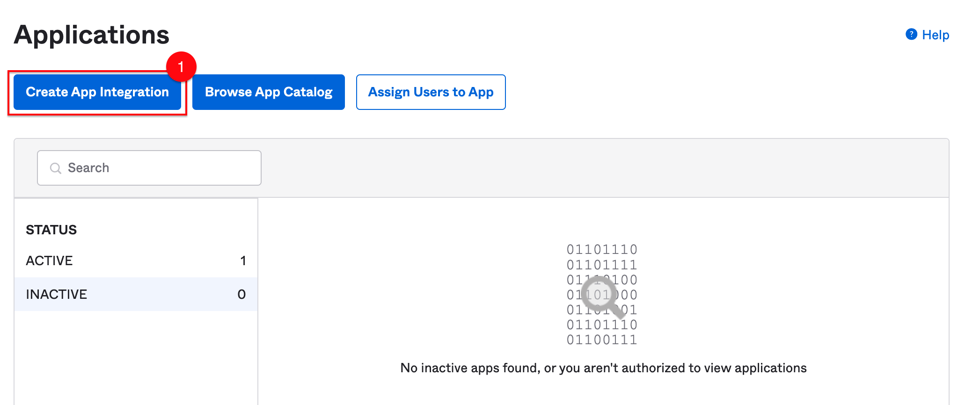Image resolution: width=980 pixels, height=405 pixels.
Task: Click the blue Help question mark icon
Action: 911,34
